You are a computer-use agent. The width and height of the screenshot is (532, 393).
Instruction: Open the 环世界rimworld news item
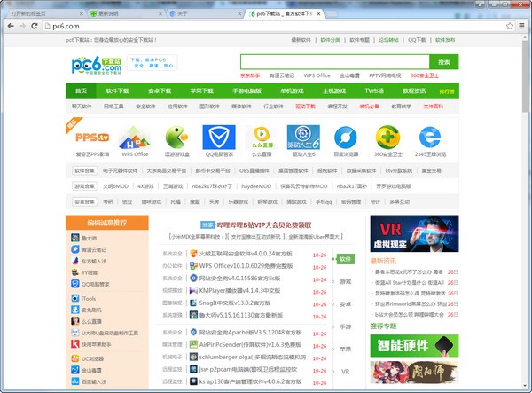pyautogui.click(x=410, y=303)
